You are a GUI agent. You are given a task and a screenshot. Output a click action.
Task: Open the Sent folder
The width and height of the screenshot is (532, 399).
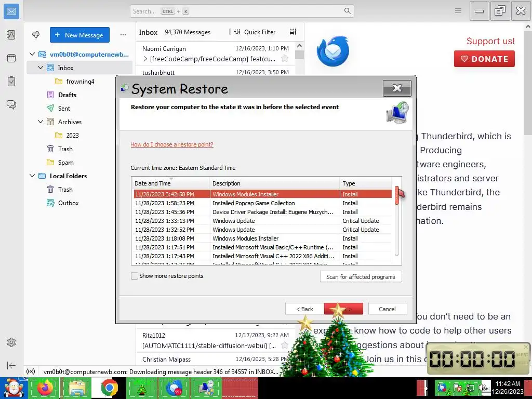click(64, 108)
